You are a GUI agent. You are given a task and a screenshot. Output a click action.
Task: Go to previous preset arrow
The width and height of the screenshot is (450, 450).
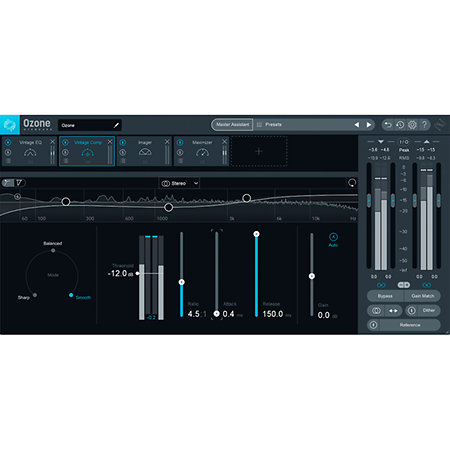(x=357, y=125)
